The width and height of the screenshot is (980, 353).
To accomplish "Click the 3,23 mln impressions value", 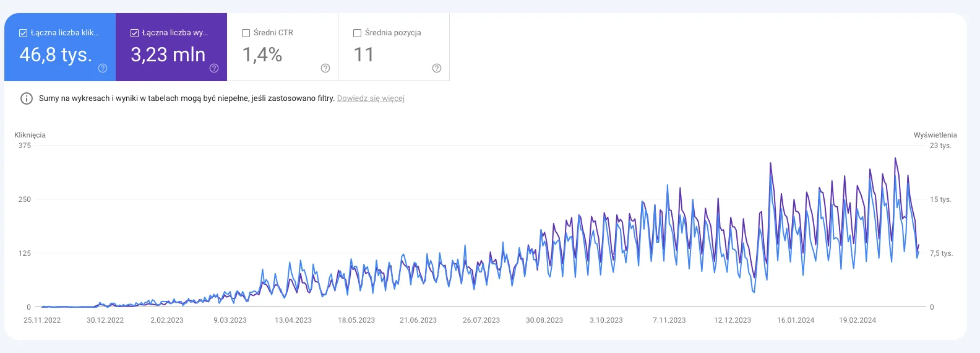I will click(168, 54).
